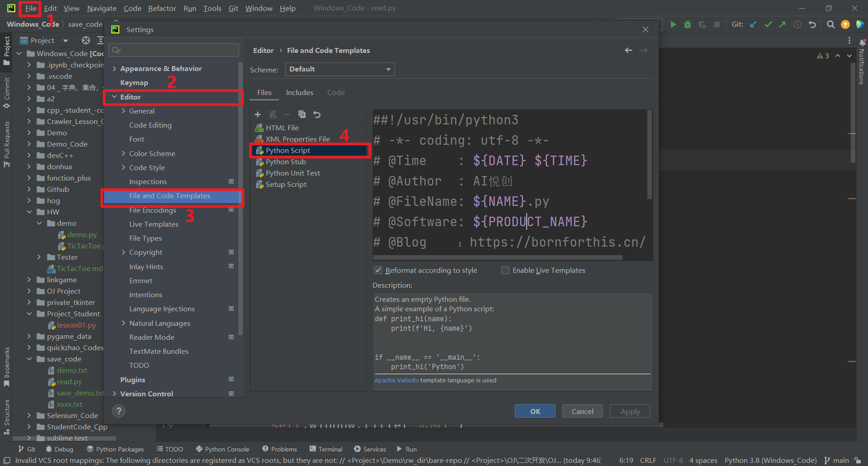868x466 pixels.
Task: Click the settings search input field
Action: [174, 50]
